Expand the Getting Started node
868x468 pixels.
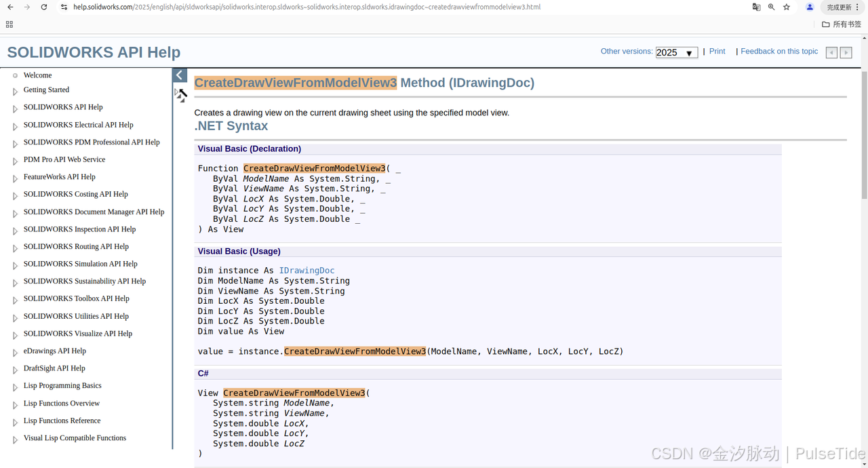[15, 92]
